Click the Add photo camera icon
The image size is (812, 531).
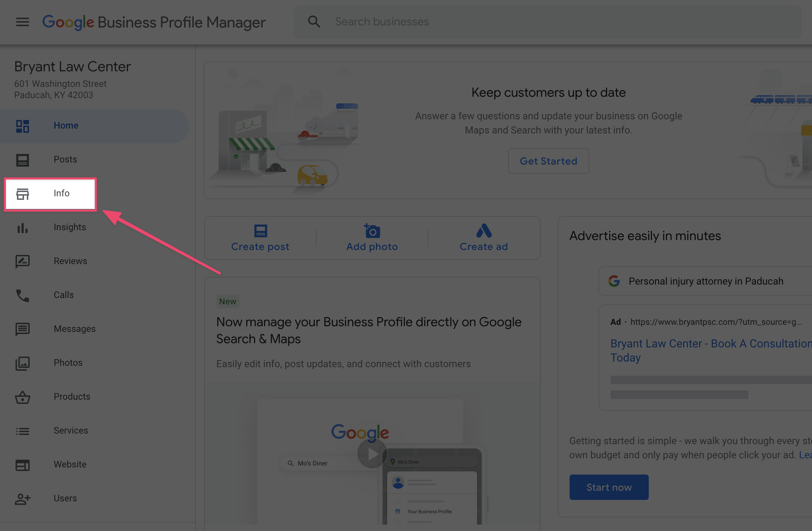(x=372, y=231)
